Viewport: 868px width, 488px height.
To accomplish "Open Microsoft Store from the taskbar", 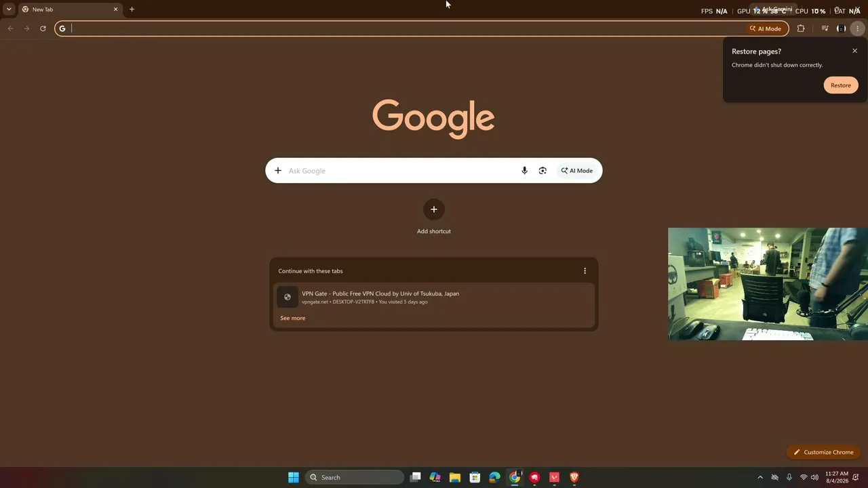I will click(x=475, y=477).
